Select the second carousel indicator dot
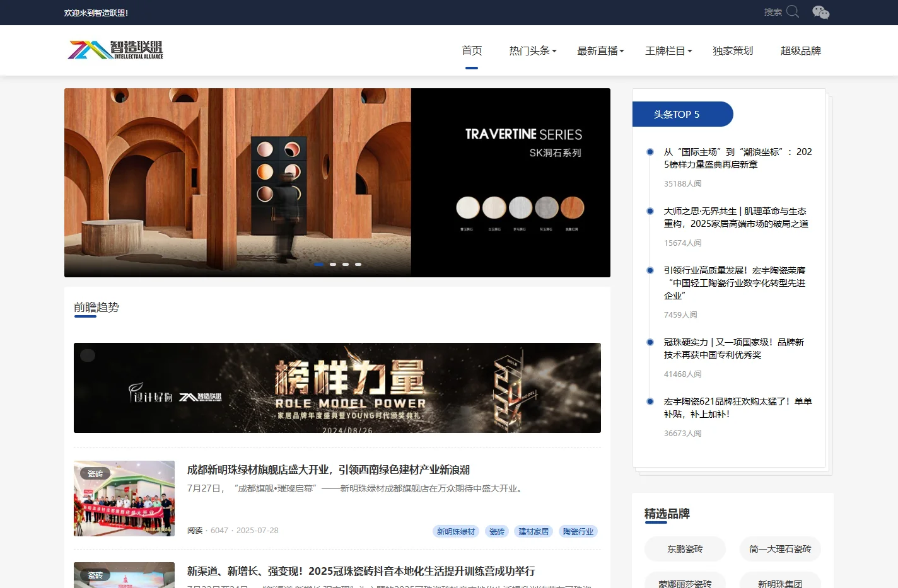 (333, 264)
